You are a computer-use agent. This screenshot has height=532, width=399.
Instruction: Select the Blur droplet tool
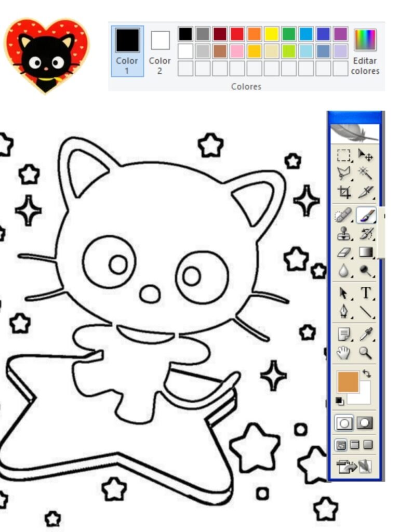(x=344, y=271)
